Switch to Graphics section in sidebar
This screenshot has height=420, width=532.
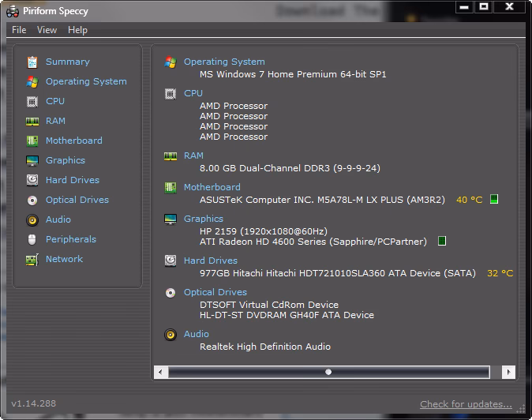66,160
